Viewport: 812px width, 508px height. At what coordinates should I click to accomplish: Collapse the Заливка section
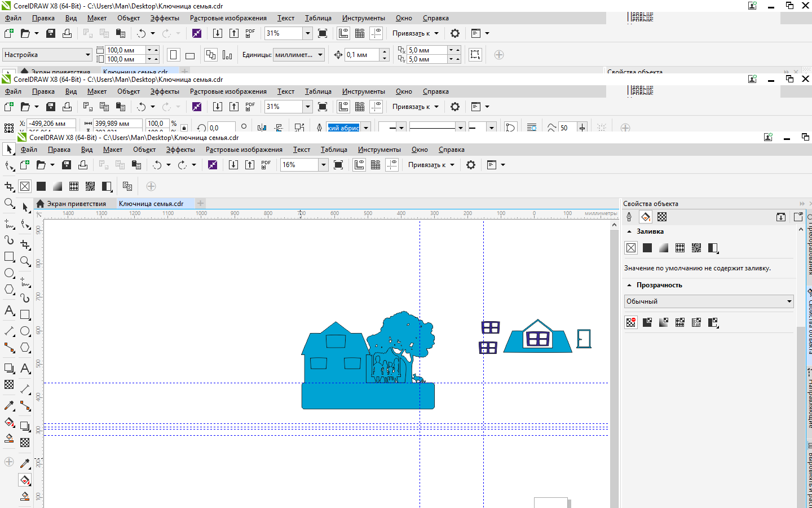click(629, 231)
